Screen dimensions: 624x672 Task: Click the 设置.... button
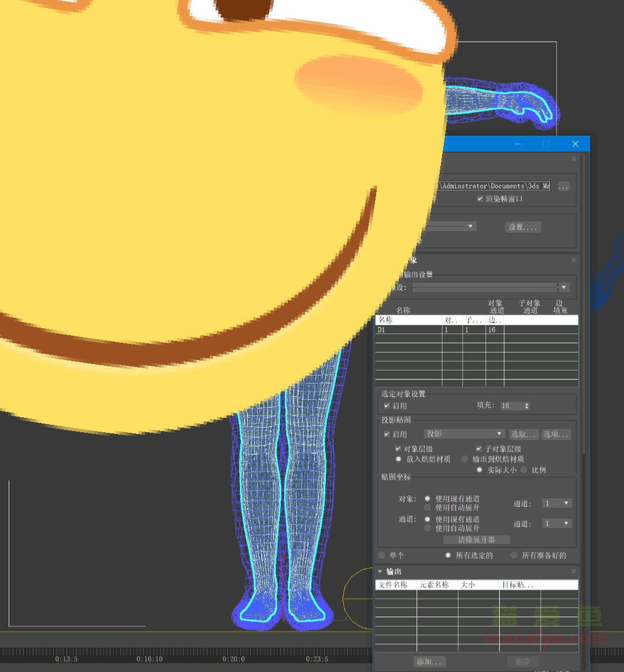(x=523, y=227)
